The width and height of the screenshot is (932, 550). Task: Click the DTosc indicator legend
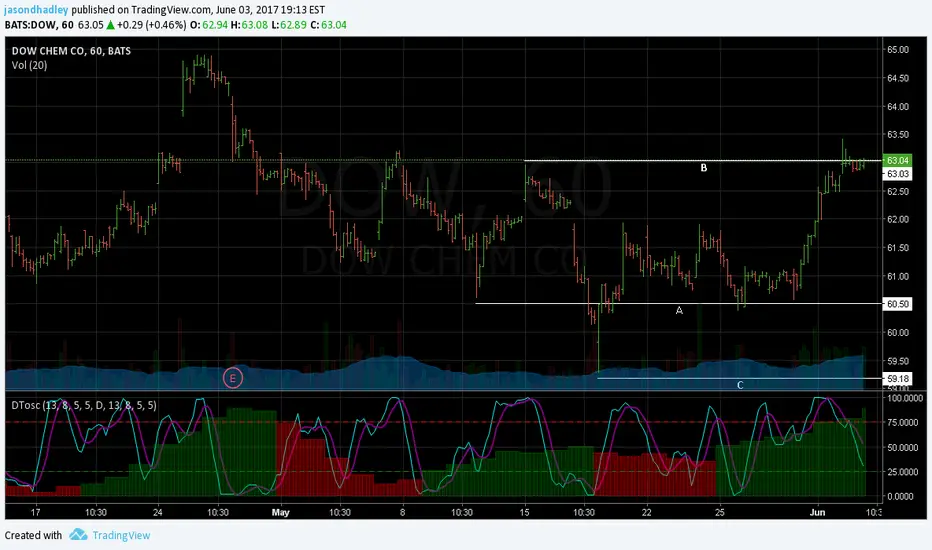84,405
